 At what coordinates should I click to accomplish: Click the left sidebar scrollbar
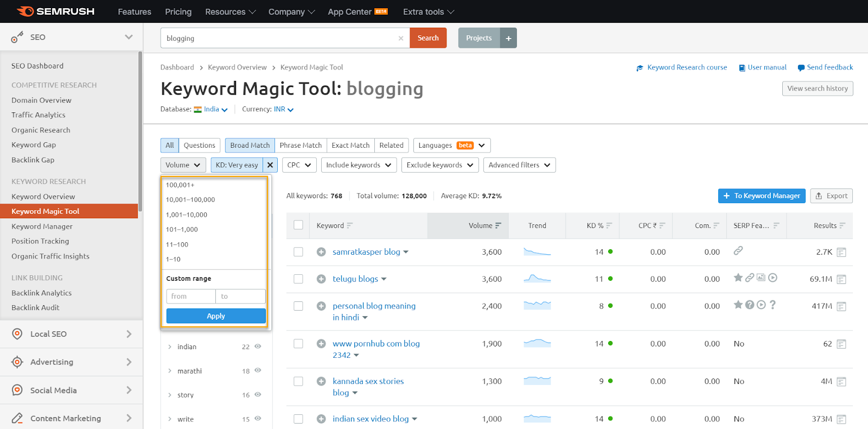(x=141, y=132)
